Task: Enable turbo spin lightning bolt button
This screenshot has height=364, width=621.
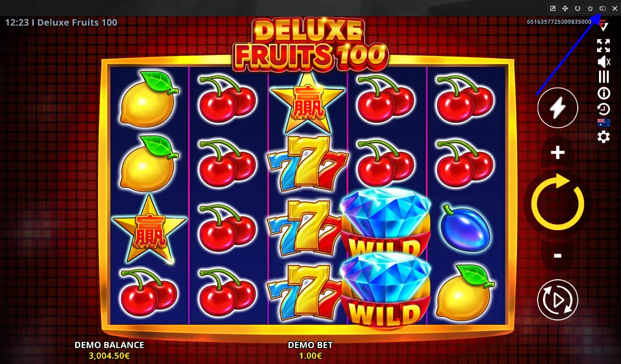Action: [557, 108]
